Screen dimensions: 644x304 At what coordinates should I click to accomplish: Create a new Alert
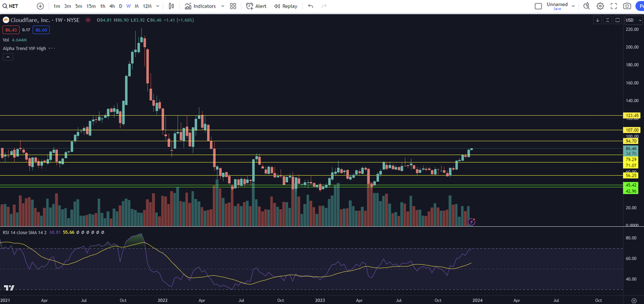[257, 6]
